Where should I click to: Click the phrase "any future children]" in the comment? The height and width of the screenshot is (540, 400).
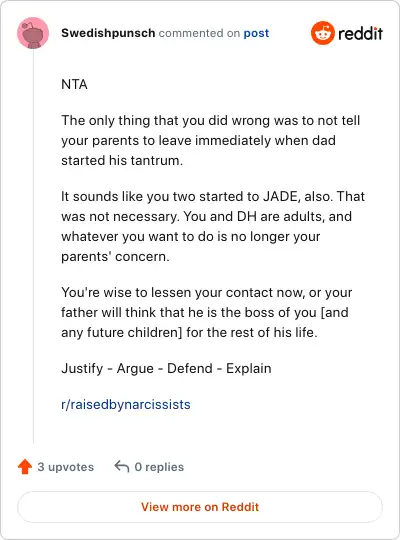click(122, 333)
